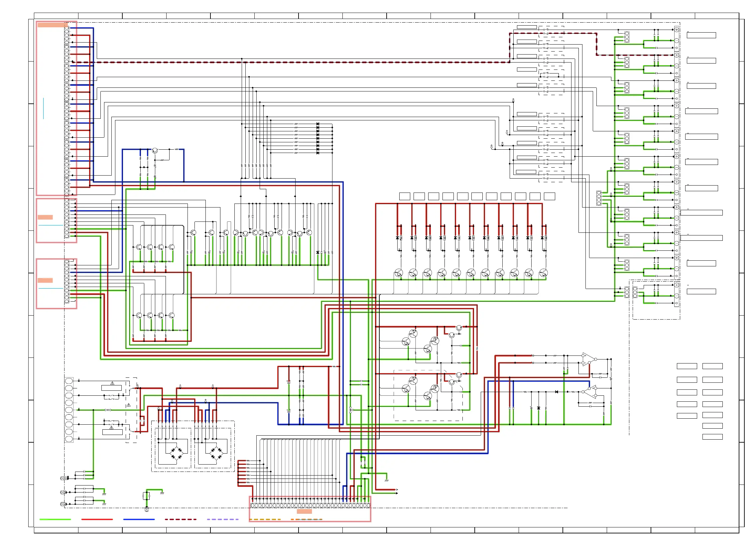The width and height of the screenshot is (754, 560).
Task: Select the connector with eight large circles
Action: [x=69, y=410]
